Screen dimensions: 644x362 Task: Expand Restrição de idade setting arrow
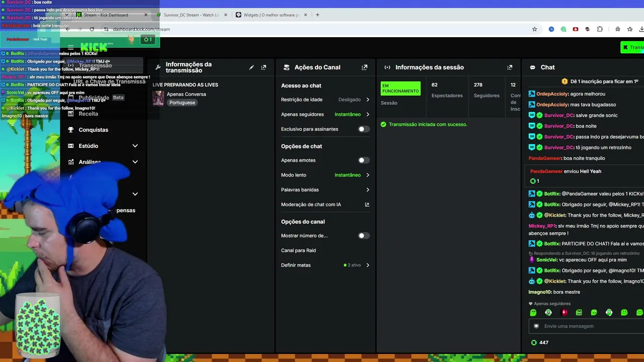[368, 100]
